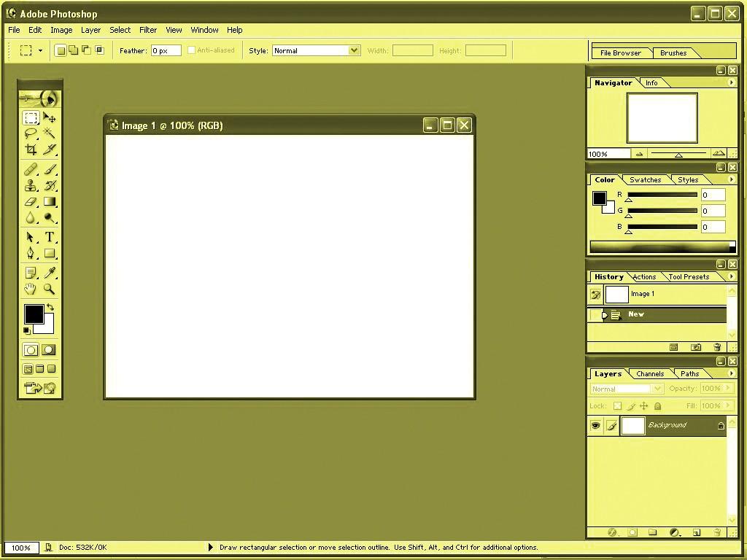The height and width of the screenshot is (560, 747).
Task: Switch to Standard Screen Mode
Action: 28,368
